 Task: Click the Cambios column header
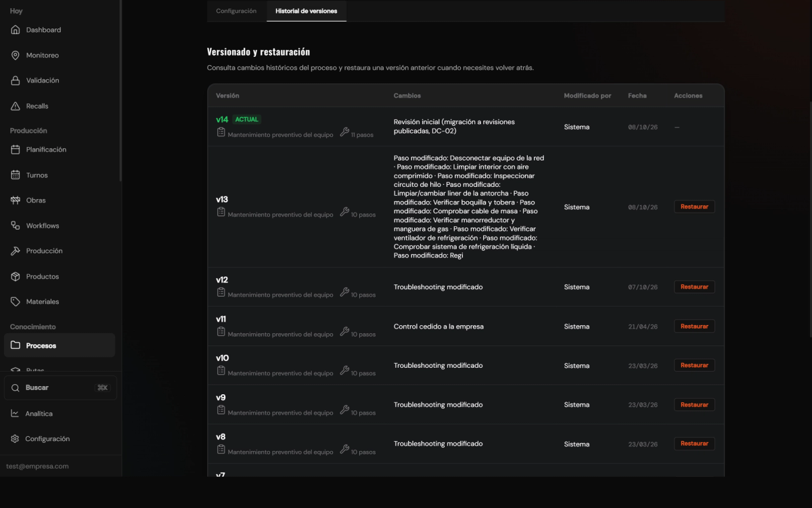point(407,96)
